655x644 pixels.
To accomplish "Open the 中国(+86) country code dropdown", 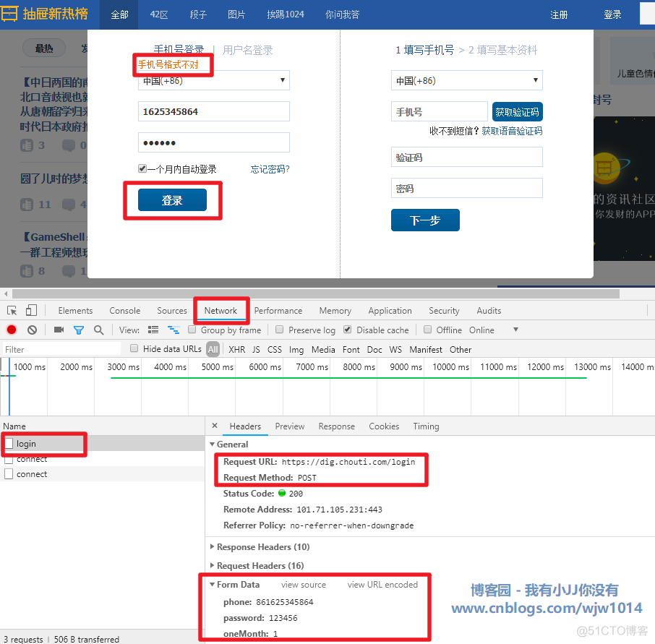I will (213, 80).
